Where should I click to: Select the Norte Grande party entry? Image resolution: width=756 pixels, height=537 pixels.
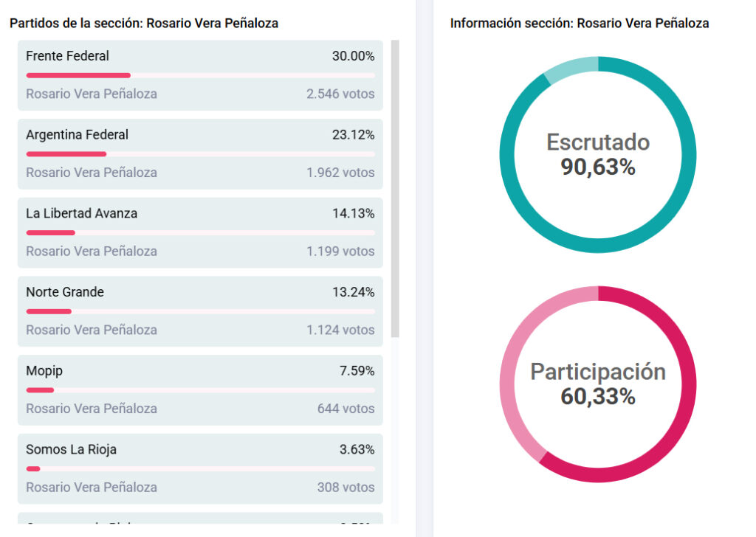click(x=200, y=311)
